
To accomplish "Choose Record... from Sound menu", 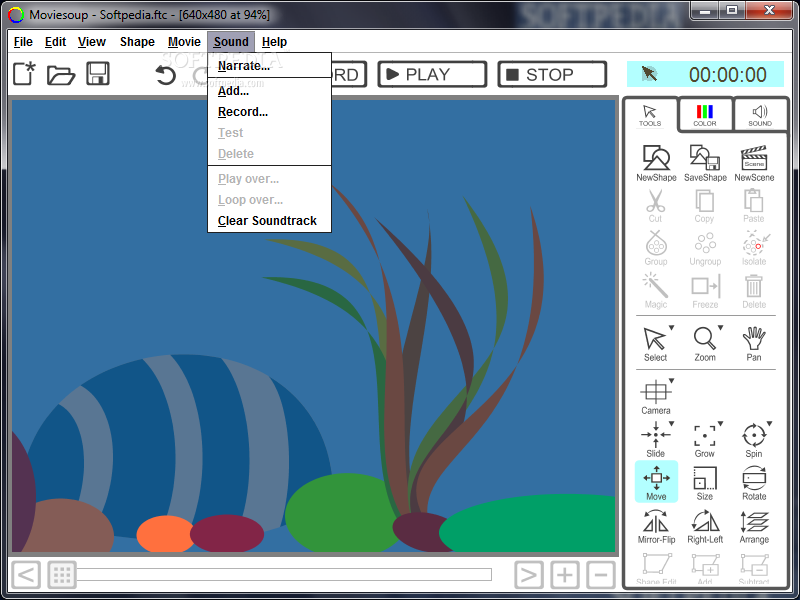I will coord(269,112).
